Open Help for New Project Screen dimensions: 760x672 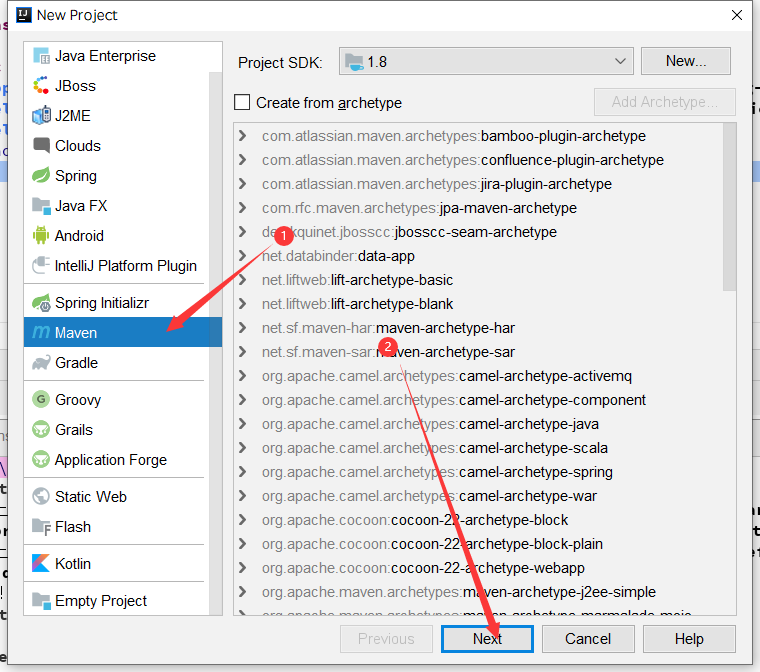pyautogui.click(x=689, y=639)
